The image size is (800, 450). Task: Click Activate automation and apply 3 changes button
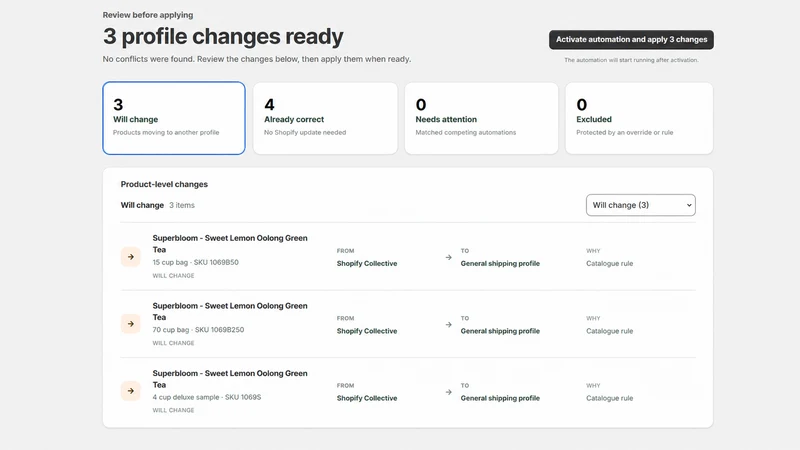pos(631,39)
